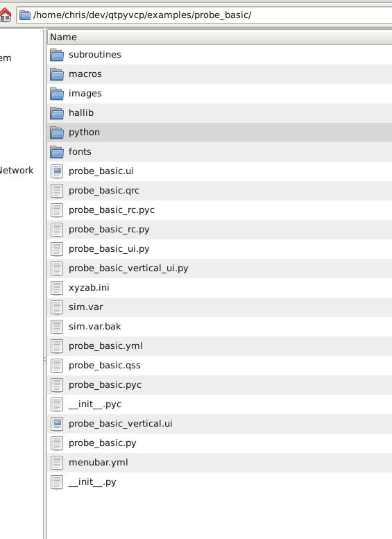Select the sim.var.bak file
Screen dimensions: 392x539
[219, 327]
